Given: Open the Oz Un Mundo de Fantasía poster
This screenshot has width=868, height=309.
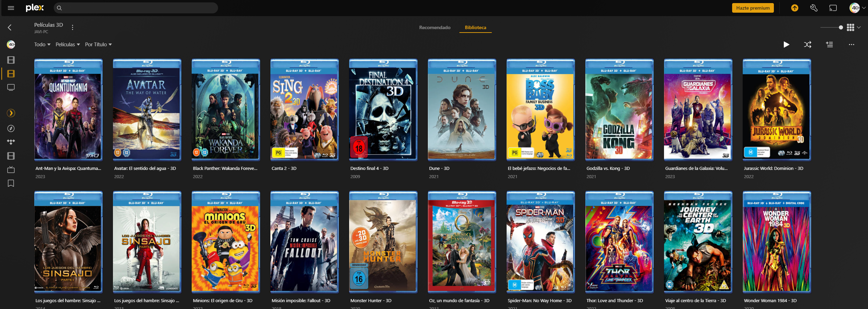Looking at the screenshot, I should coord(462,242).
